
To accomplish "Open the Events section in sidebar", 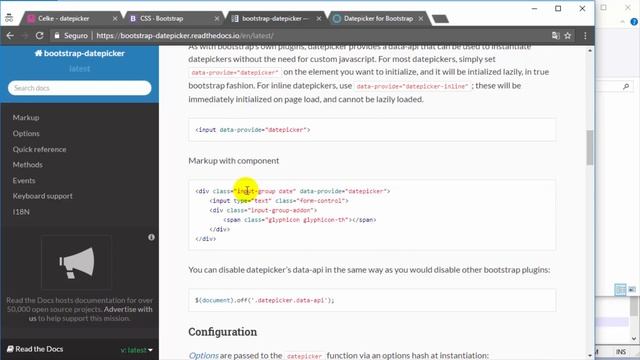I will pyautogui.click(x=24, y=180).
